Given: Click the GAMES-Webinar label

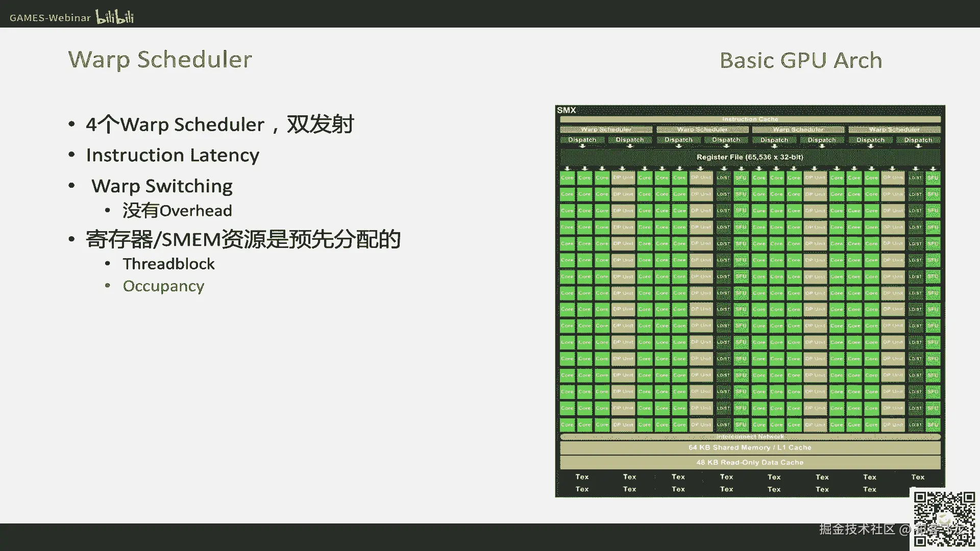Looking at the screenshot, I should pos(50,18).
